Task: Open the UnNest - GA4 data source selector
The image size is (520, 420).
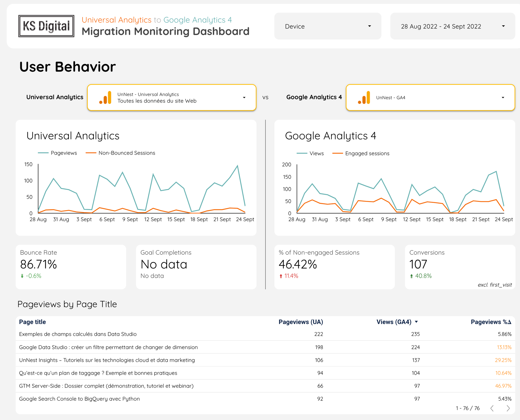Action: click(430, 98)
